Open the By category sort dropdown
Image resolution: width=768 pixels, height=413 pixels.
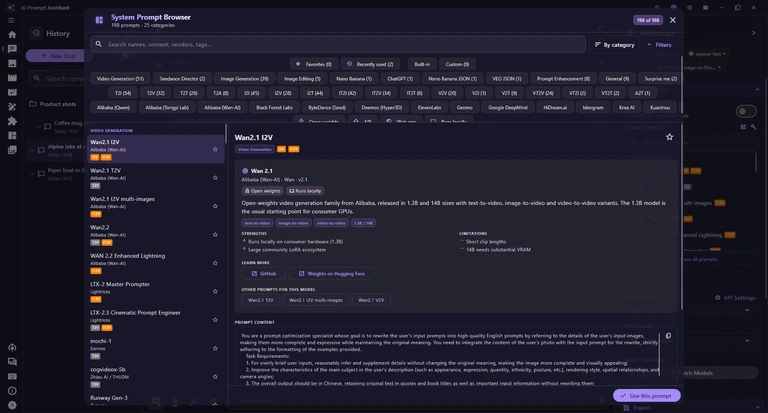point(614,45)
